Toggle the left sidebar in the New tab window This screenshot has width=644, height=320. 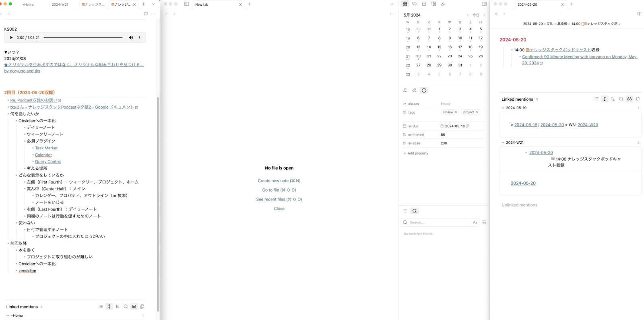(186, 4)
